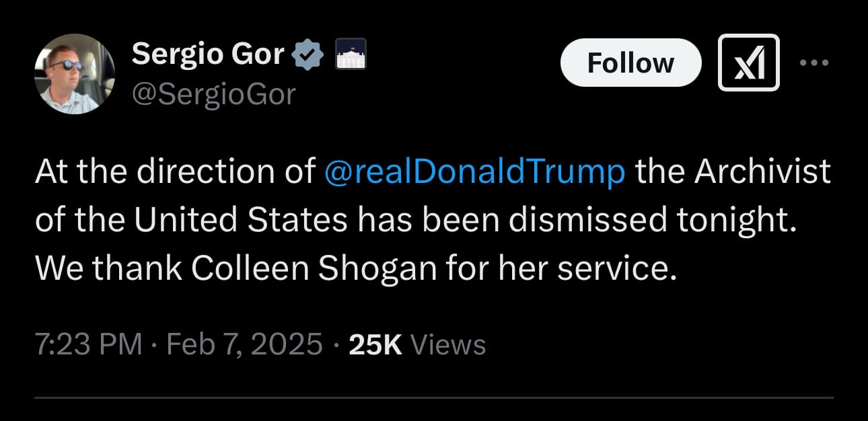Open Sergio Gor's profile picture

click(75, 73)
